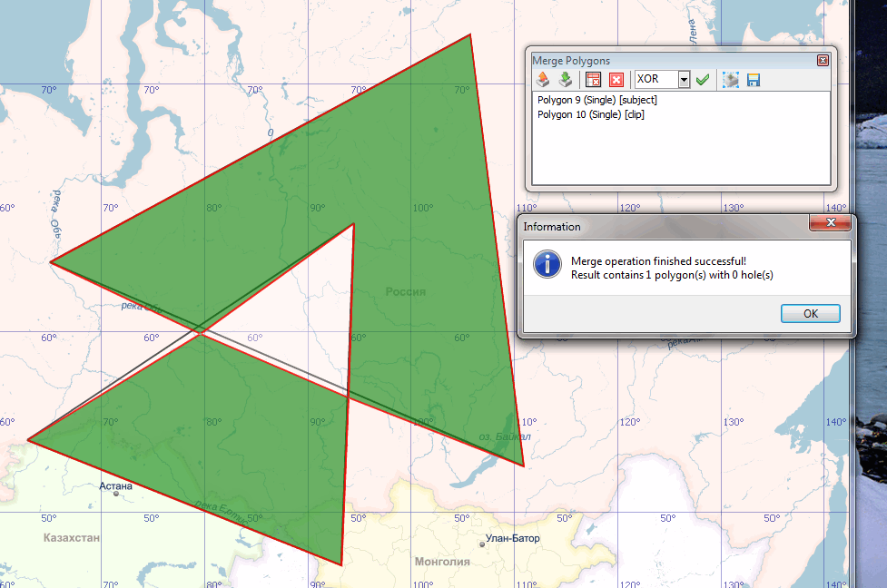Click the red X clear list icon
This screenshot has width=887, height=588.
tap(616, 80)
